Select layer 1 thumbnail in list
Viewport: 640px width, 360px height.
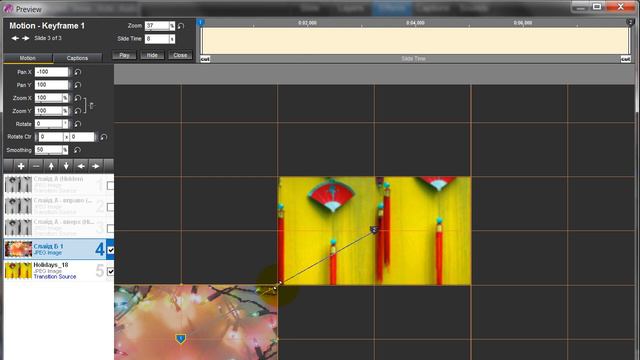[18, 185]
